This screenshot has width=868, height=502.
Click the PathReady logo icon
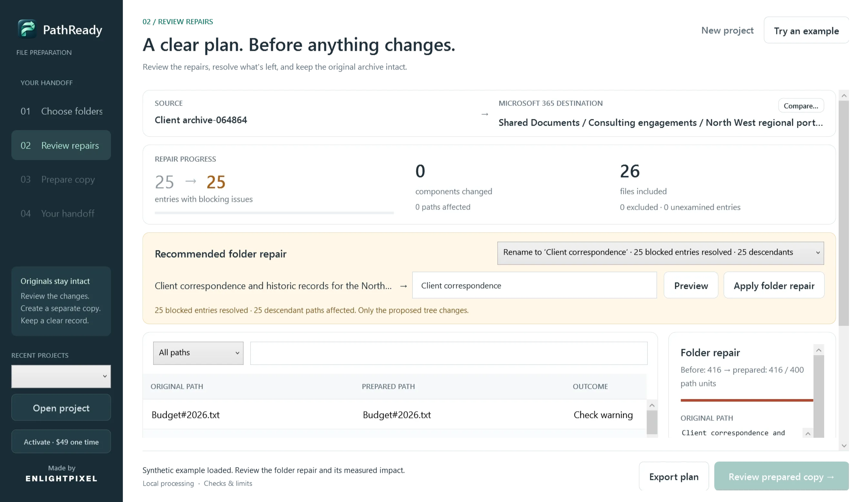pos(27,29)
